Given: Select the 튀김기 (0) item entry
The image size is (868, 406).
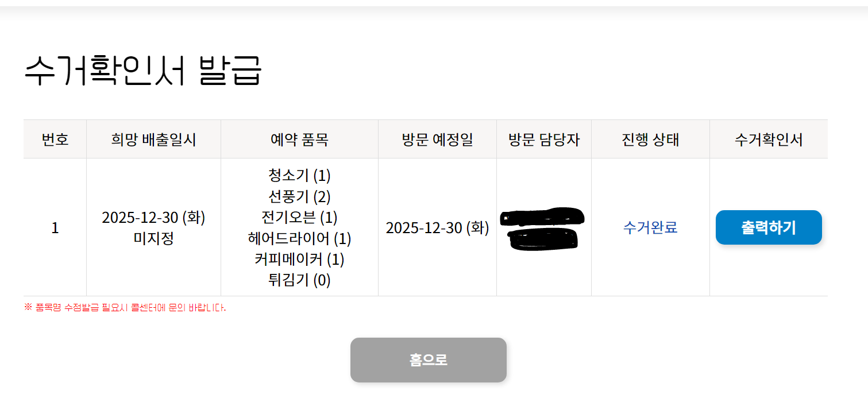Looking at the screenshot, I should coord(299,280).
